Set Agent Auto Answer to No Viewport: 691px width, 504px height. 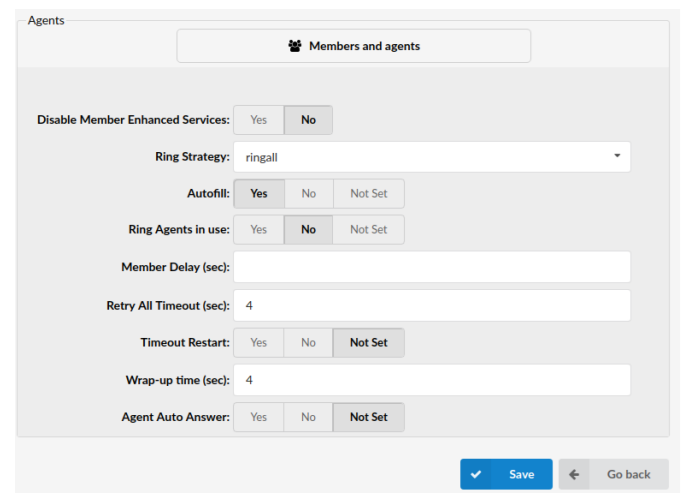point(308,417)
